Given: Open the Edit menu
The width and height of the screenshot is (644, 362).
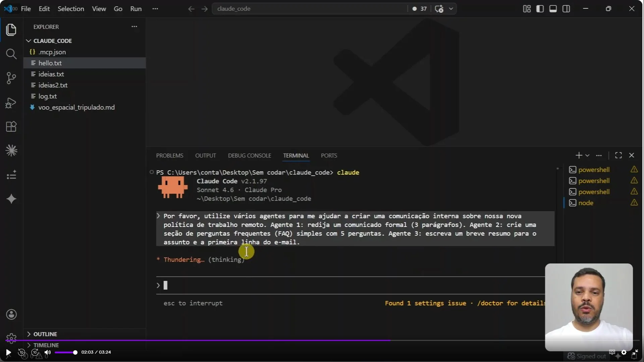Looking at the screenshot, I should 44,9.
